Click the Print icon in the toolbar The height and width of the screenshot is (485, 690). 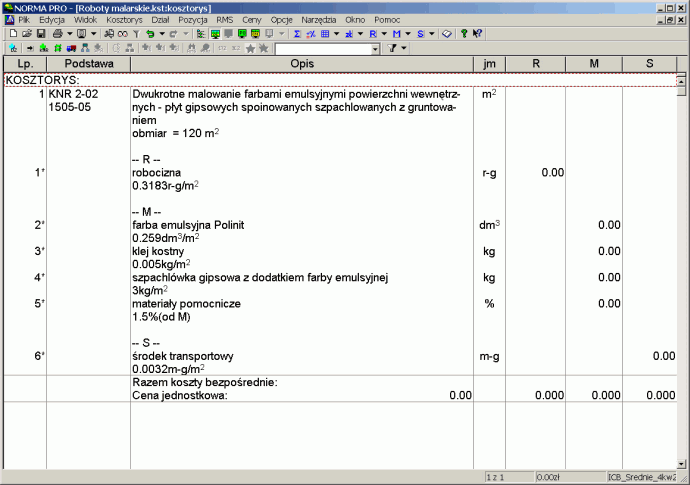58,33
